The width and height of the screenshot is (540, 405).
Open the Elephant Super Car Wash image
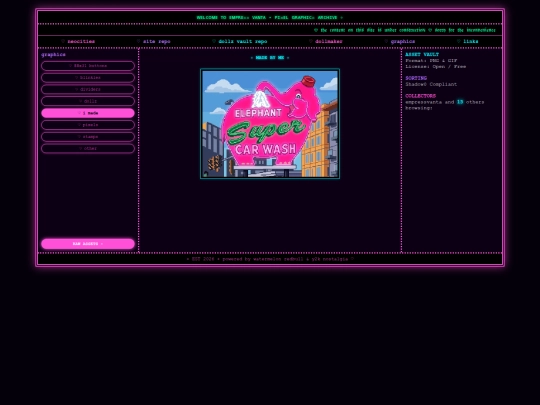tap(270, 124)
